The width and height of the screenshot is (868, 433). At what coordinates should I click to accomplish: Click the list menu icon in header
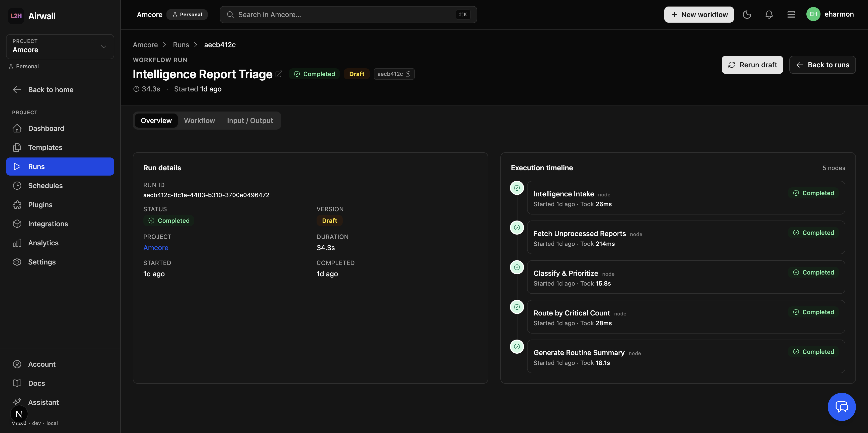791,15
